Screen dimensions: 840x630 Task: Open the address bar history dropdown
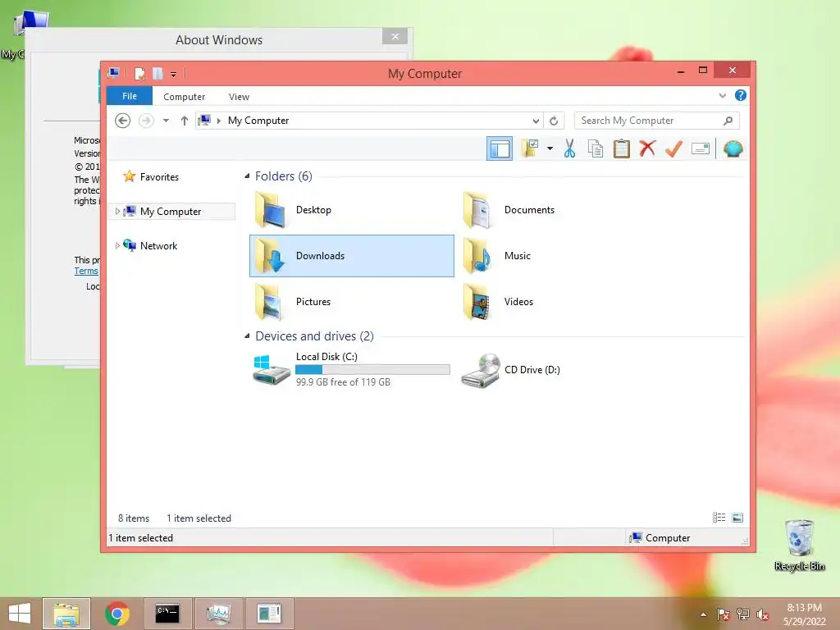[x=535, y=121]
